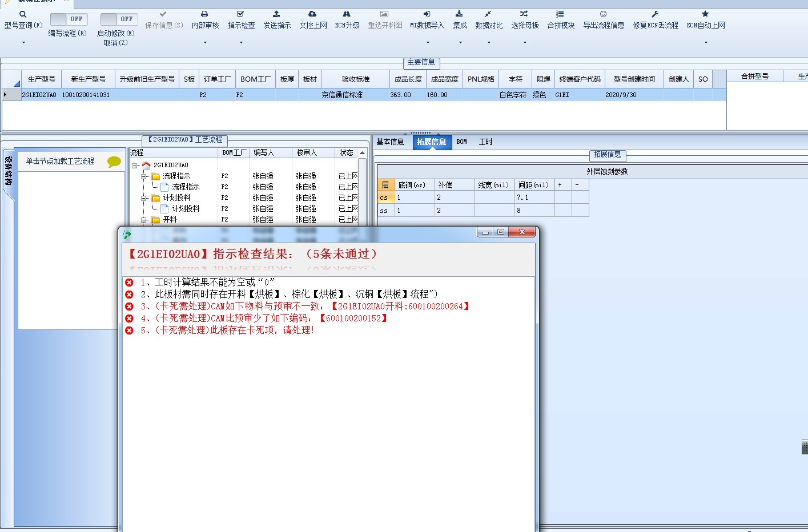Click error icon beside result 5
The height and width of the screenshot is (532, 808).
[x=130, y=331]
